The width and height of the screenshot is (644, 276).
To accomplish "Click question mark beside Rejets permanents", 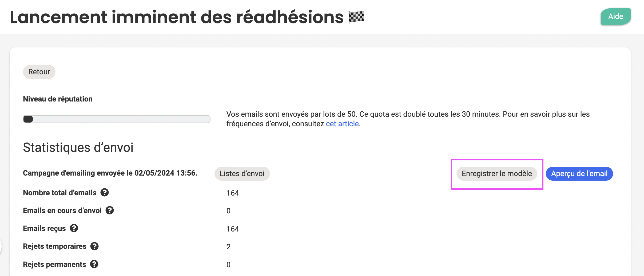I will click(94, 264).
